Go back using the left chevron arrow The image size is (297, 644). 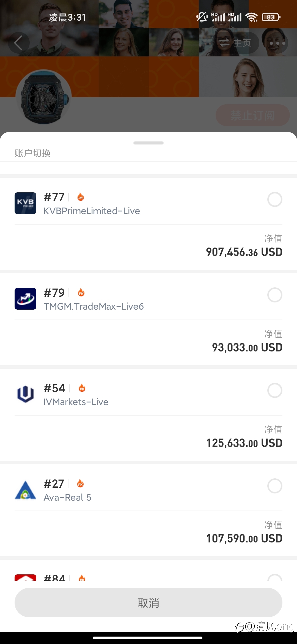pyautogui.click(x=19, y=43)
